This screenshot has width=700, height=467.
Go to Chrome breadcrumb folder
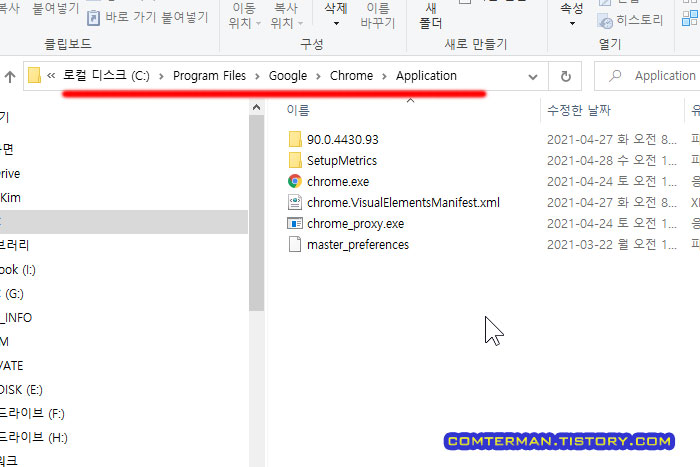351,75
